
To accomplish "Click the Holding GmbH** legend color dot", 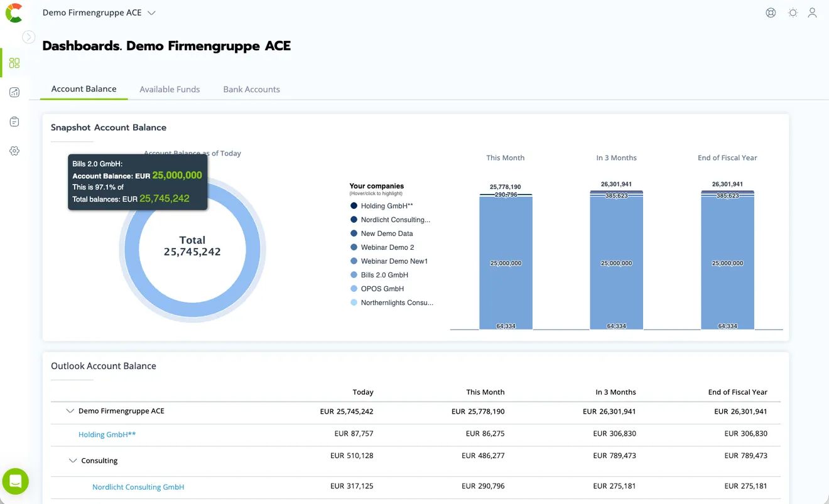I will (354, 206).
